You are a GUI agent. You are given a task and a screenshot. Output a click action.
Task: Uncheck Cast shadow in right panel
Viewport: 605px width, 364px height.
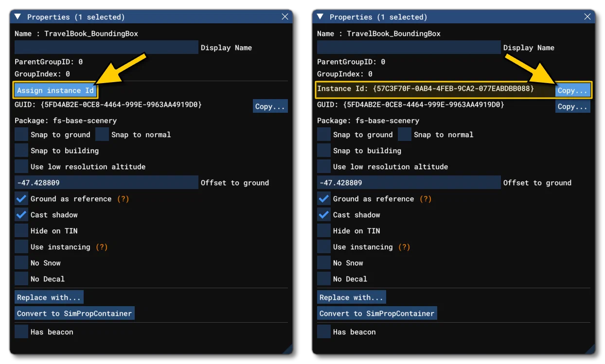324,215
